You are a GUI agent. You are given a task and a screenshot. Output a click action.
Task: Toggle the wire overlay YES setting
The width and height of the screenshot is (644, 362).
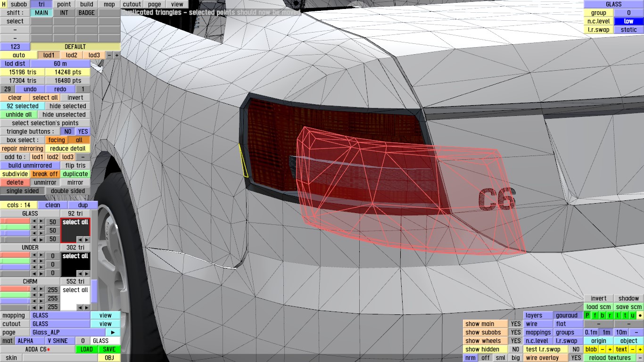576,358
